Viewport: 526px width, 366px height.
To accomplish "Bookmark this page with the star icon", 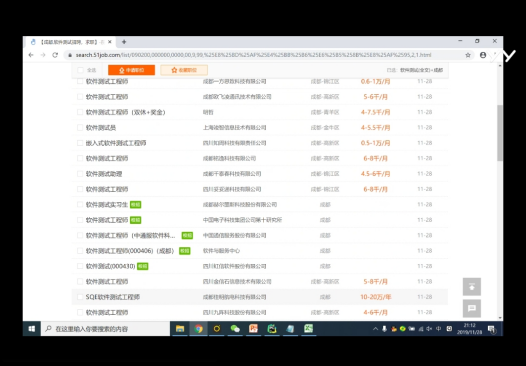I will click(x=468, y=55).
